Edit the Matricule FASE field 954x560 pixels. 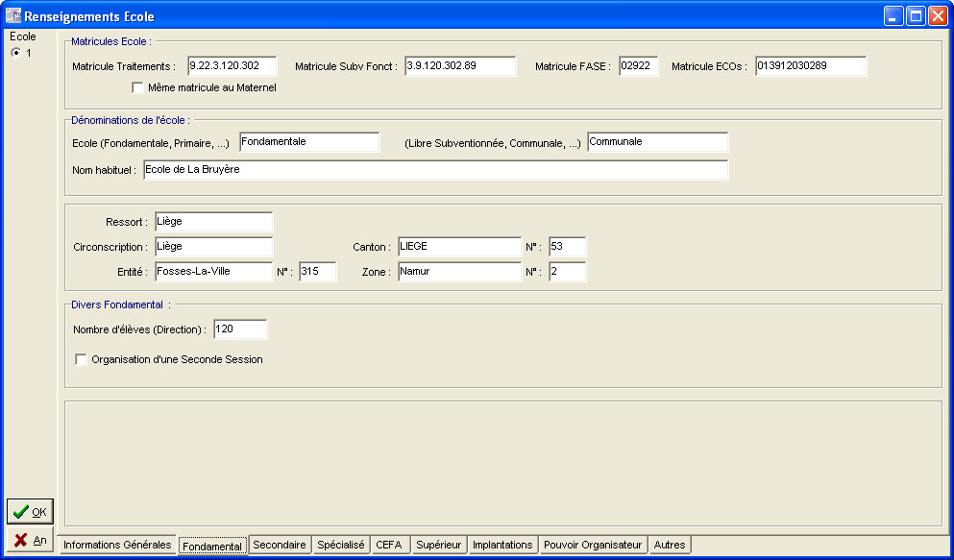[638, 66]
